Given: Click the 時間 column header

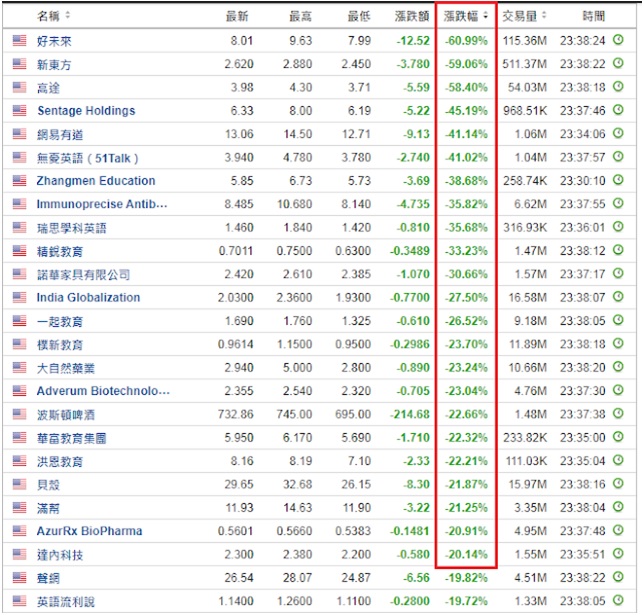Looking at the screenshot, I should point(594,16).
